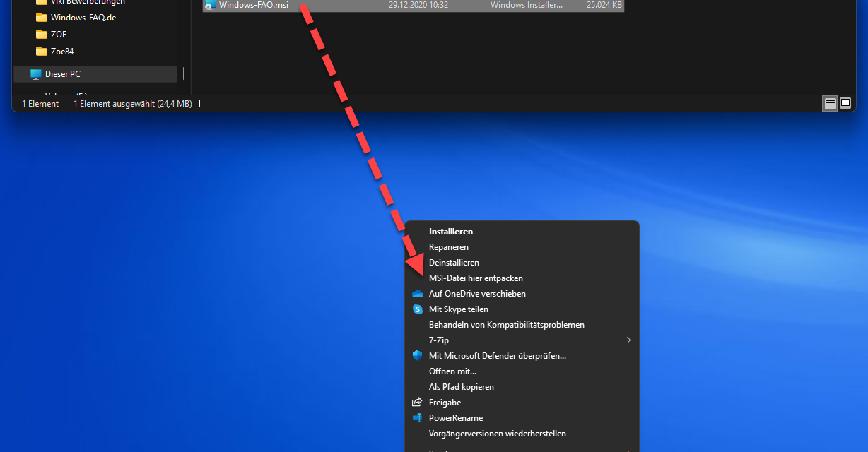The width and height of the screenshot is (868, 452).
Task: Open the Windows-FAQ.de folder in tree
Action: click(83, 18)
